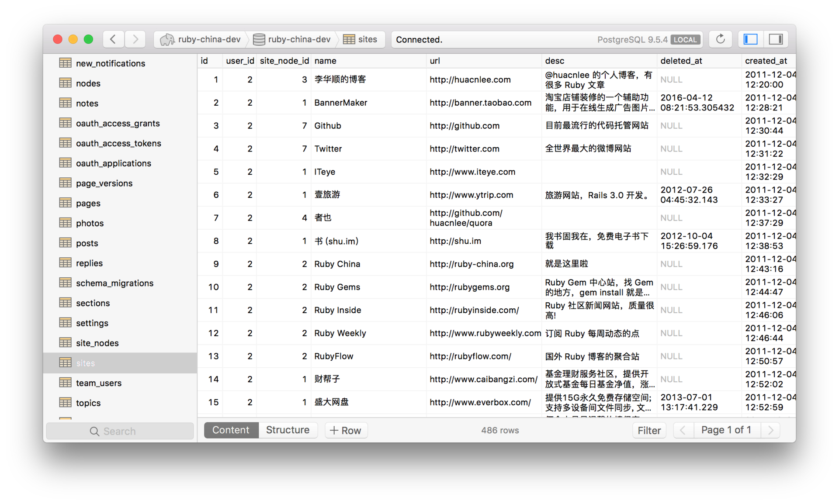Click the LOCAL badge beside PostgreSQL 9.5.4
Screen dimensions: 839x504
pos(685,40)
